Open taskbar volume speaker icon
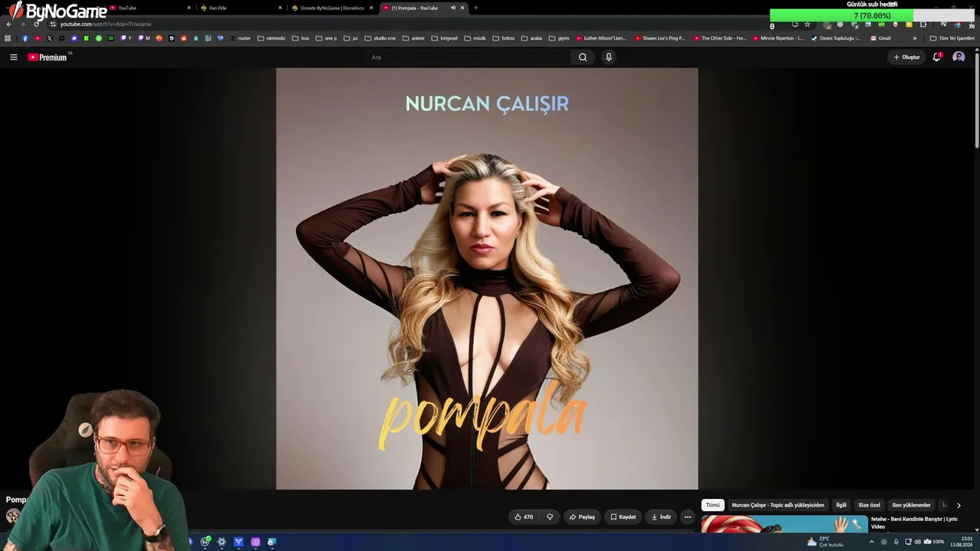This screenshot has width=980, height=551. click(917, 542)
